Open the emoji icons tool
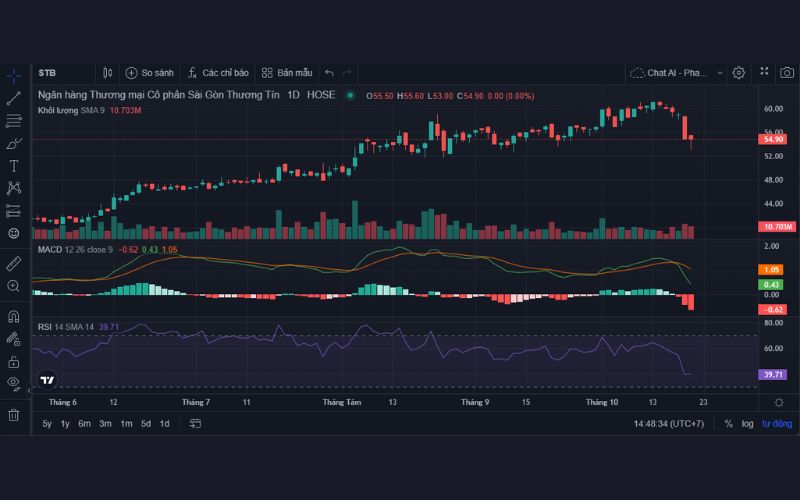 tap(14, 233)
